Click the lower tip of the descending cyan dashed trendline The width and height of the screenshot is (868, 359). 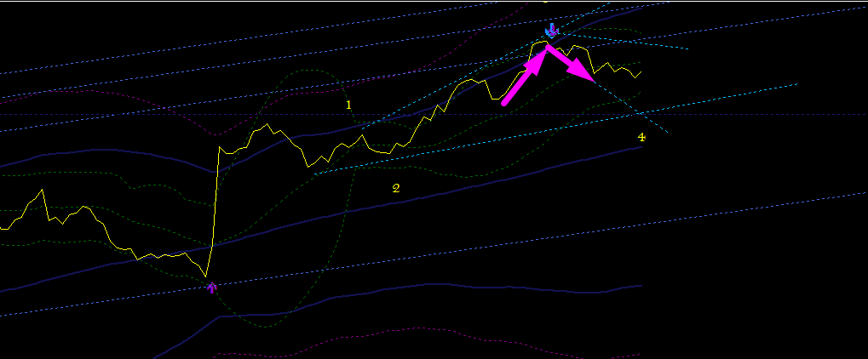tap(667, 132)
